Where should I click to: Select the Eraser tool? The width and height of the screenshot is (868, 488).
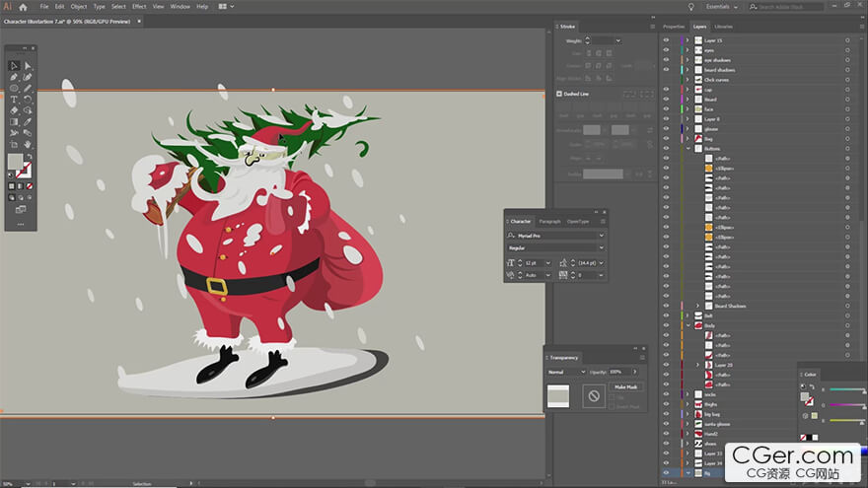coord(15,110)
